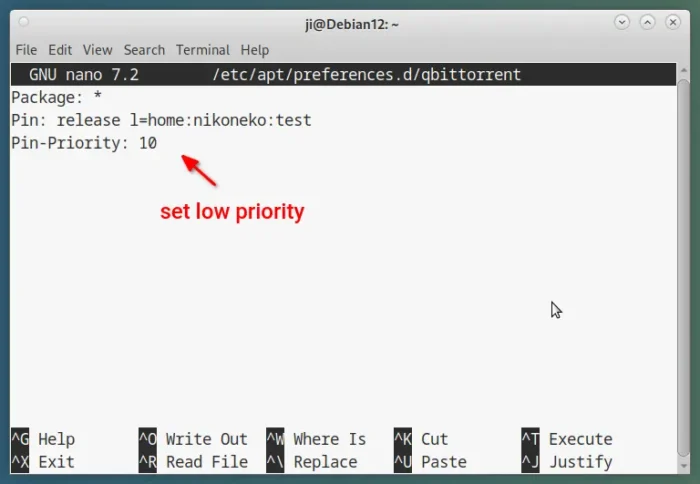Click the ^\ Replace shortcut

(312, 462)
